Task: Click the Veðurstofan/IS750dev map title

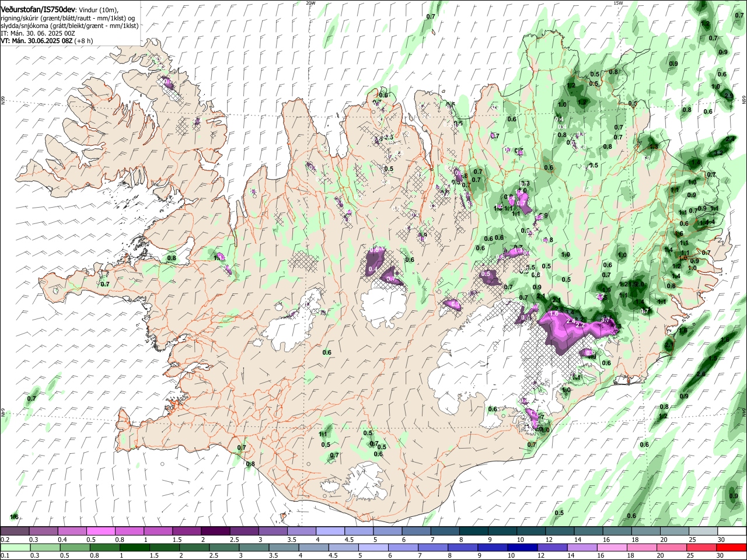Action: click(x=38, y=9)
